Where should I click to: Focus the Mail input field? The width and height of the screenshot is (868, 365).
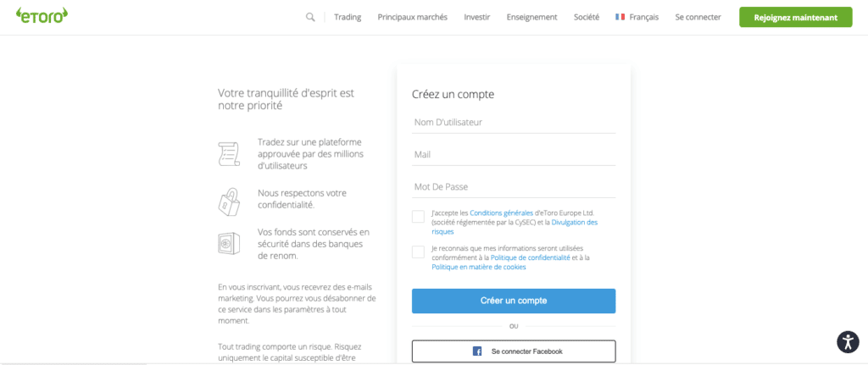514,155
